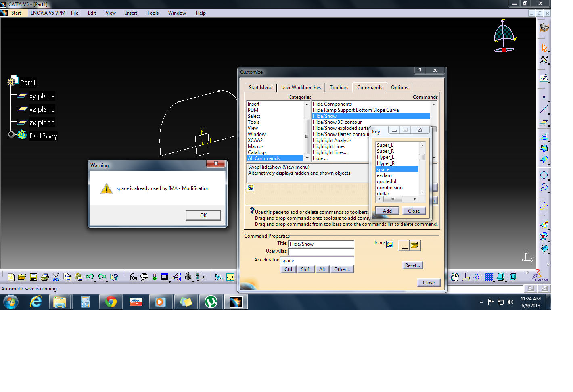The image size is (573, 392).
Task: Expand the Lock icon dropdown arrow
Action: point(193,281)
